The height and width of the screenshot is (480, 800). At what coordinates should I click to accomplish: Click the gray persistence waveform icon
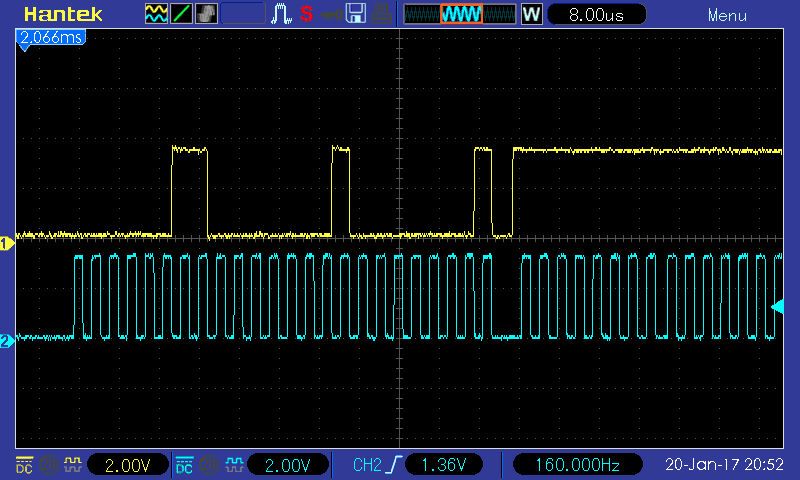207,14
